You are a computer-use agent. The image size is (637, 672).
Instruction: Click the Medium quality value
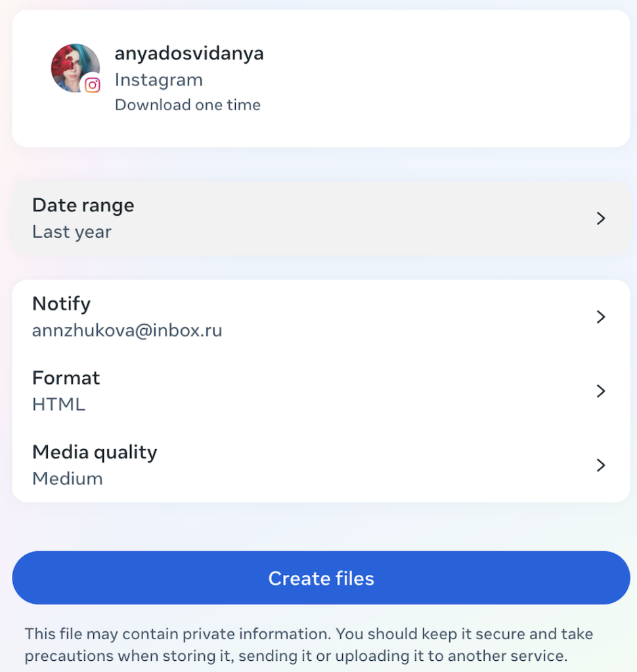click(x=67, y=479)
